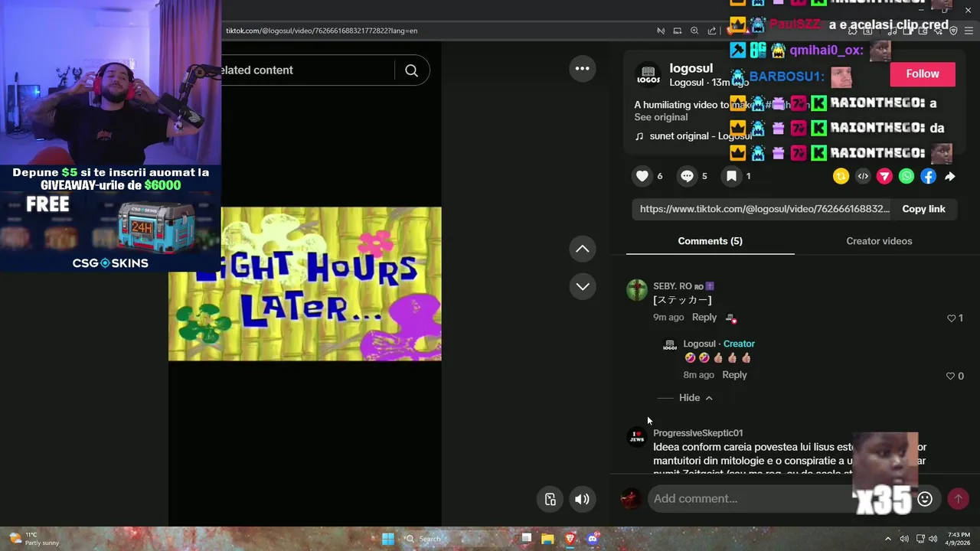This screenshot has width=980, height=551.
Task: Switch to the Creator videos tab
Action: pos(879,241)
